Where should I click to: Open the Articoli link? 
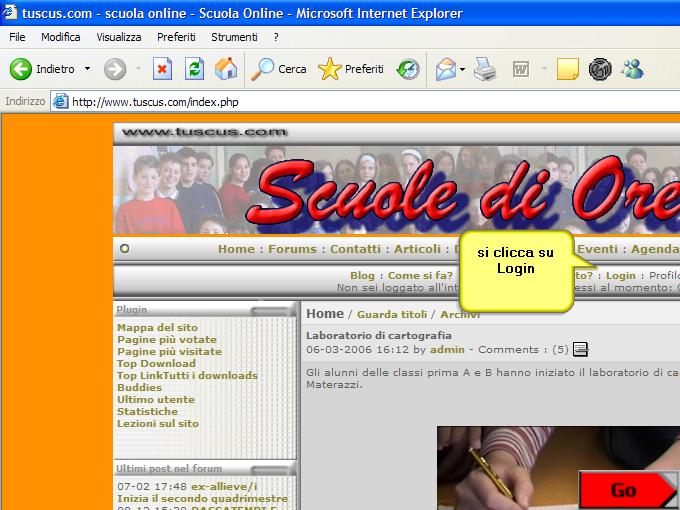point(417,249)
